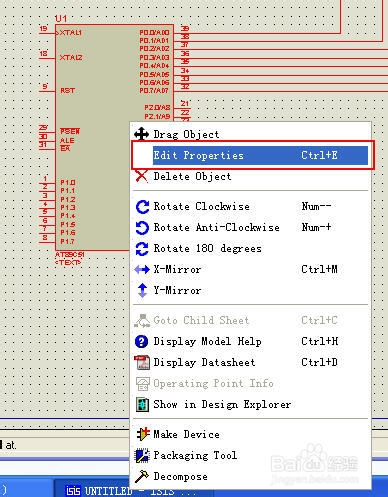Click the Rotate Anti-Clockwise arrow icon
Image resolution: width=388 pixels, height=497 pixels.
coord(142,228)
